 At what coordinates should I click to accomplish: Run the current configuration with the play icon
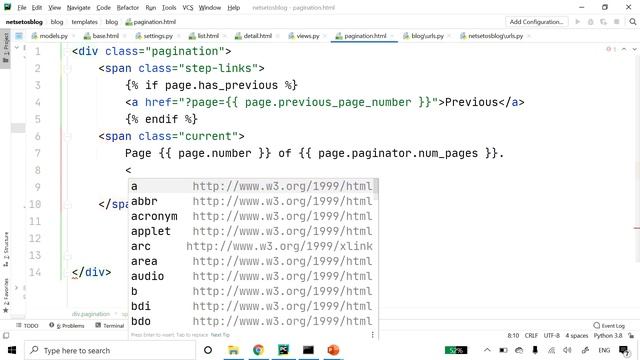coord(578,22)
